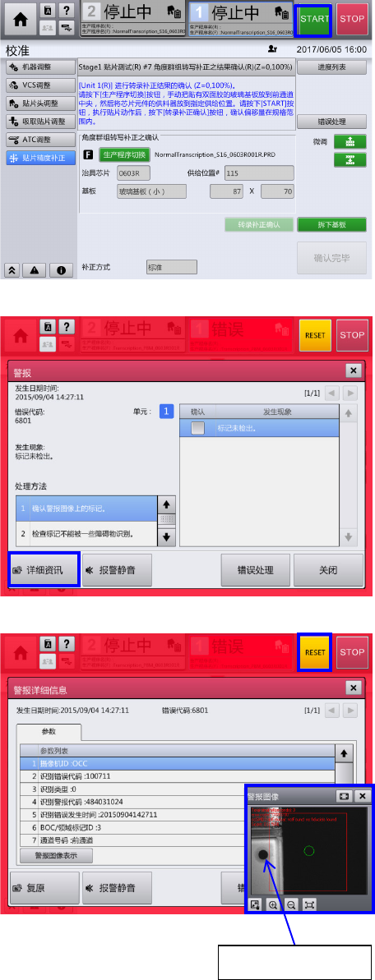Open 基板 field showing 玻璃基板(小)
Image resolution: width=375 pixels, height=980 pixels.
(151, 191)
